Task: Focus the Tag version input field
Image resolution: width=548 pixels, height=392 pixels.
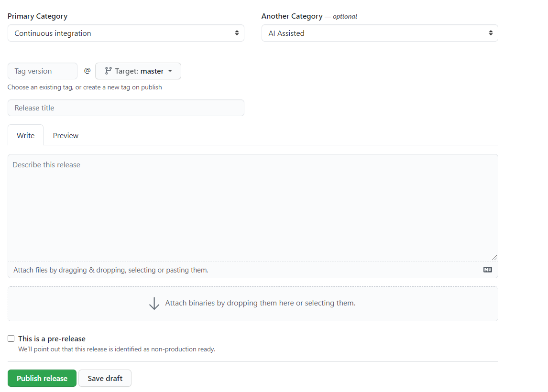Action: [x=42, y=71]
